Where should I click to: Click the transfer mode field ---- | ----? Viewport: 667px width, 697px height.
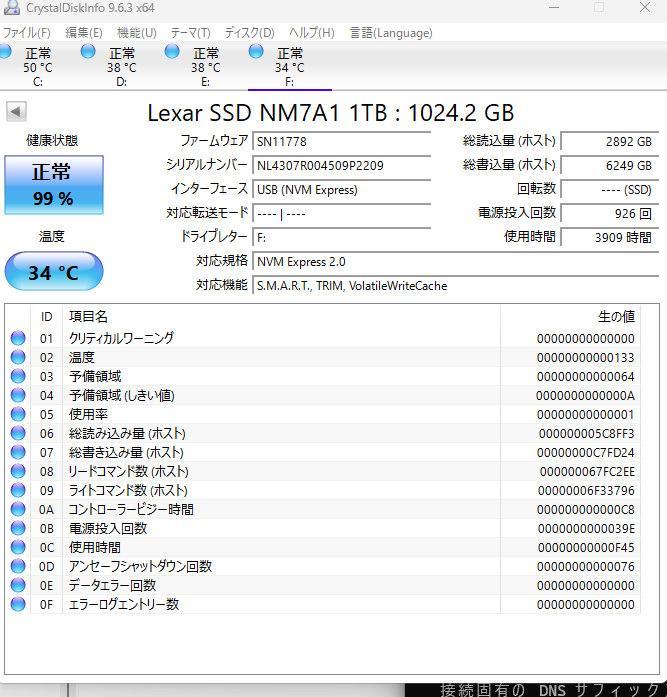coord(341,214)
